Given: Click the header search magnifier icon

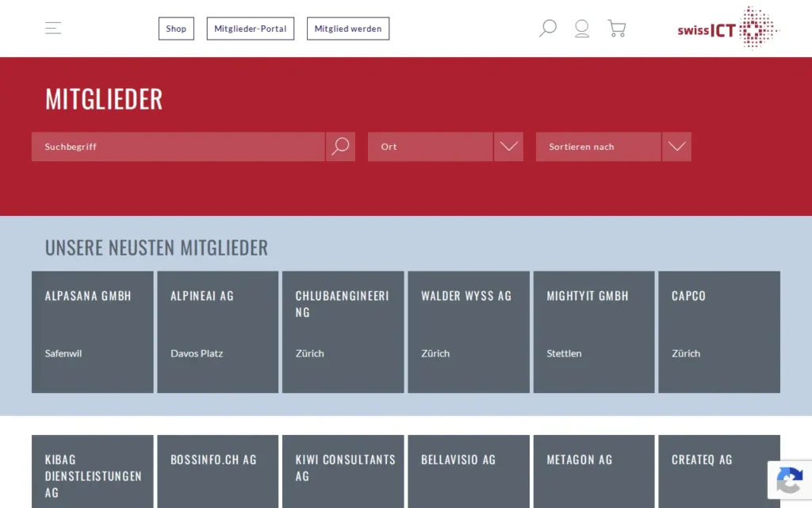Looking at the screenshot, I should [x=547, y=28].
